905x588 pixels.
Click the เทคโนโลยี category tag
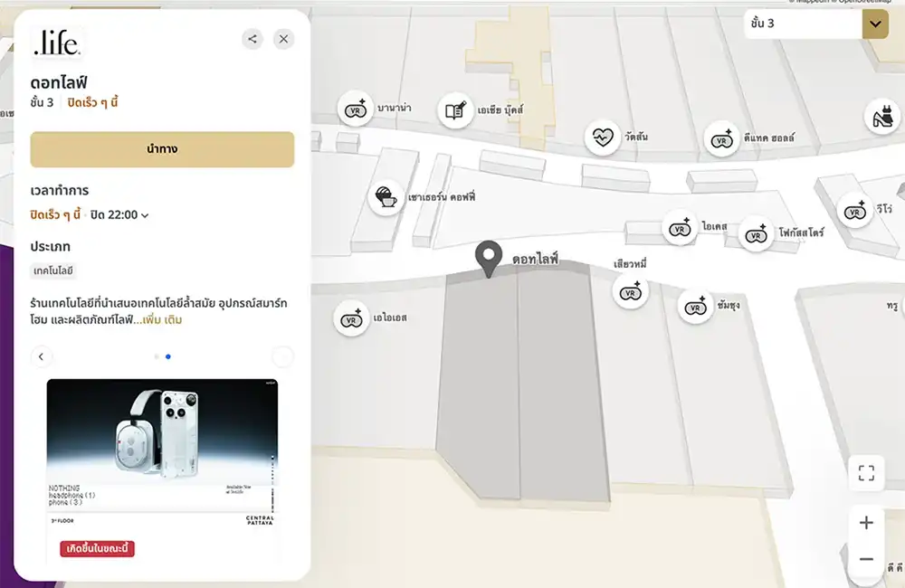(53, 270)
